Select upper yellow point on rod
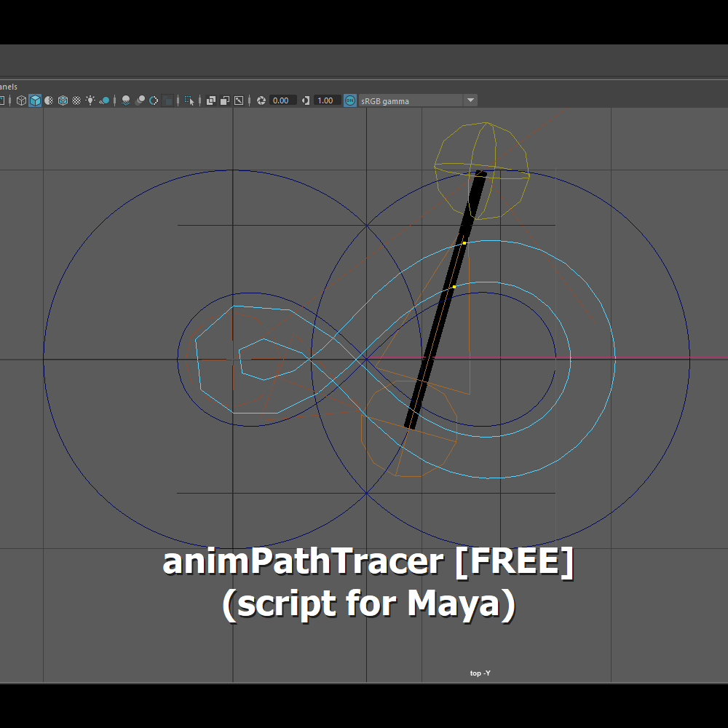This screenshot has width=728, height=728. coord(464,243)
